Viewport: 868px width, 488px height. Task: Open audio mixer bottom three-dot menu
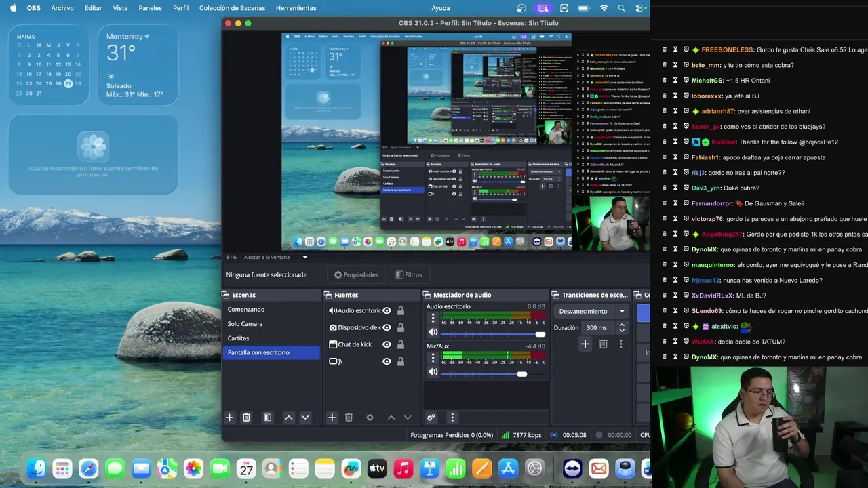(452, 418)
